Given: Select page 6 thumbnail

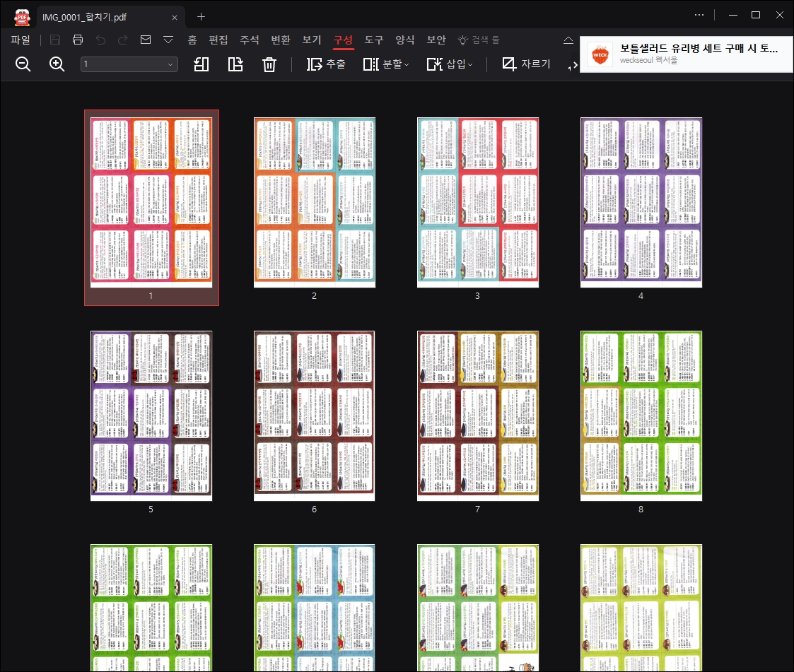Looking at the screenshot, I should [315, 416].
